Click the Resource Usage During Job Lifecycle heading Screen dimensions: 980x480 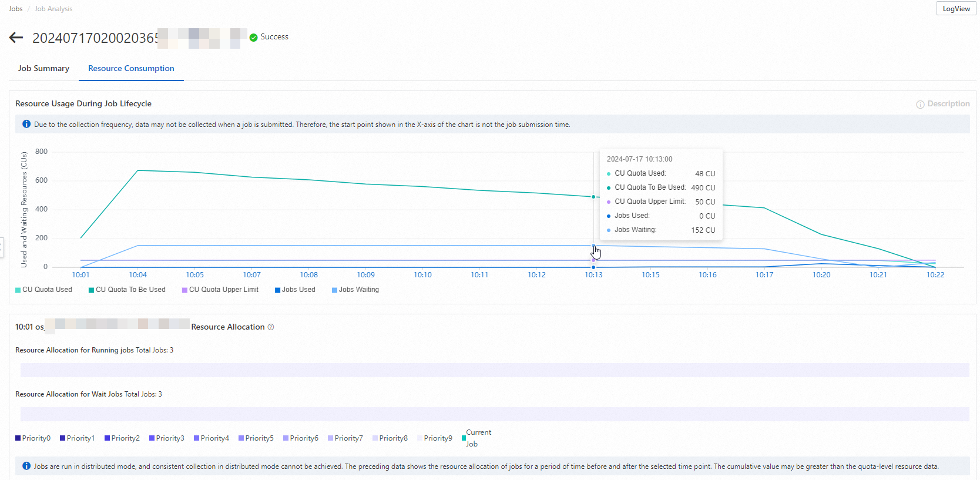[x=83, y=103]
